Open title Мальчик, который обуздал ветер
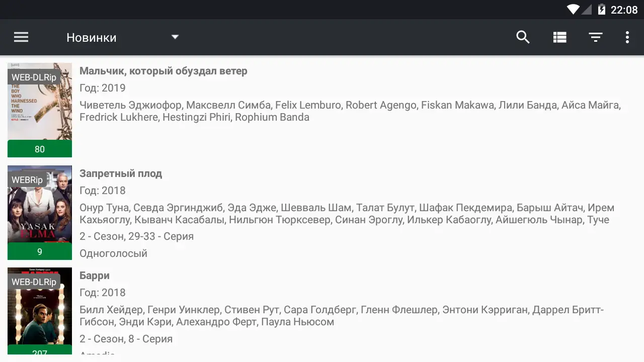Image resolution: width=644 pixels, height=362 pixels. click(164, 71)
